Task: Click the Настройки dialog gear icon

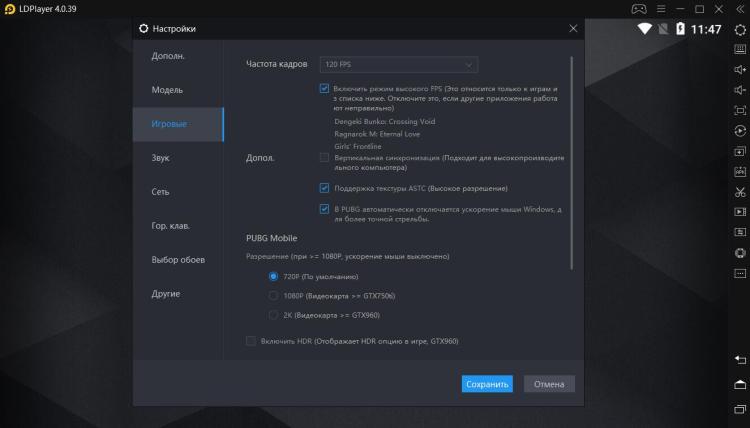Action: (143, 29)
